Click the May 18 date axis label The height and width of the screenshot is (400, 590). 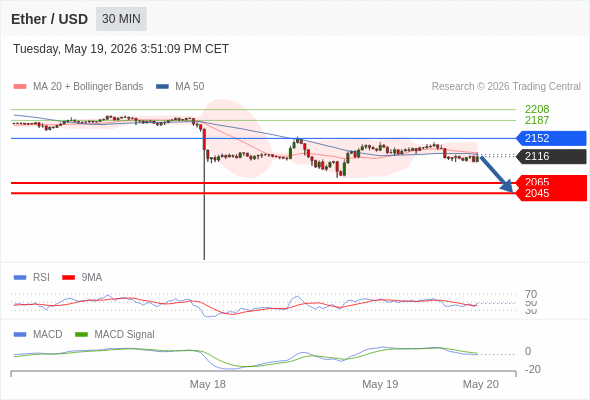(x=208, y=384)
